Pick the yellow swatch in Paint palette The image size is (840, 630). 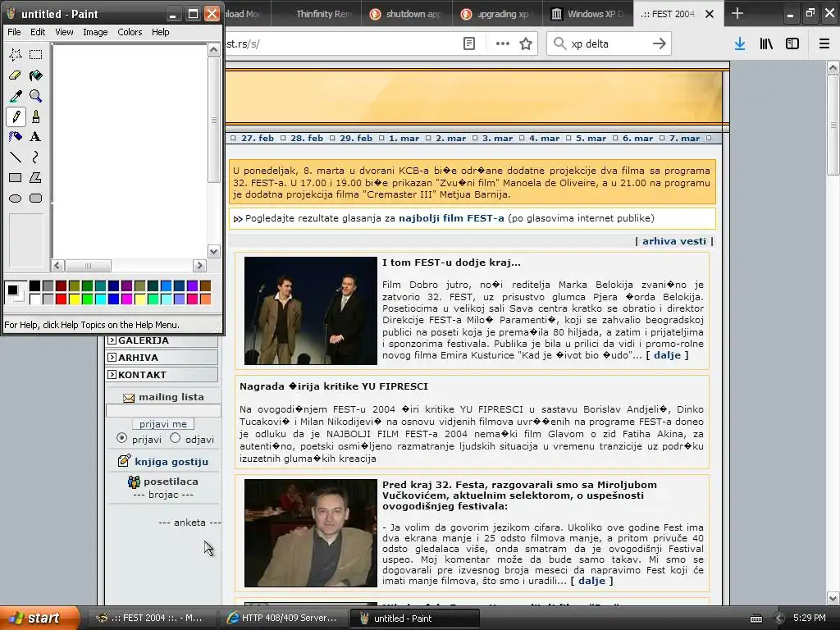[x=74, y=299]
